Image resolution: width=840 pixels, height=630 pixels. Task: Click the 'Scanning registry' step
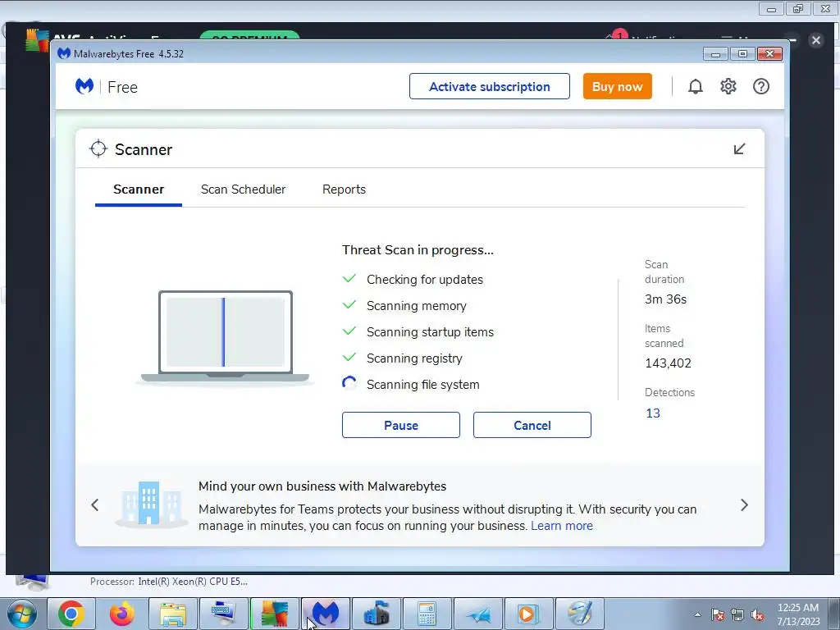point(414,358)
